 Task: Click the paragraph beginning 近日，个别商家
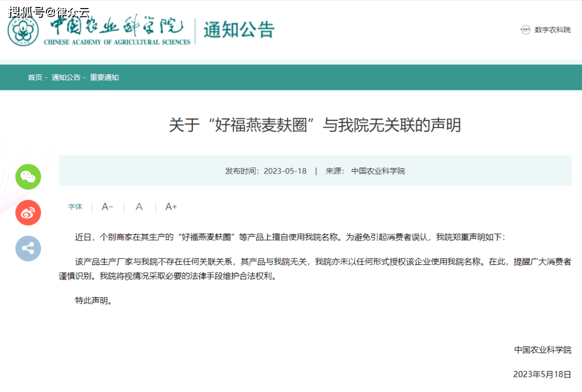(x=290, y=237)
